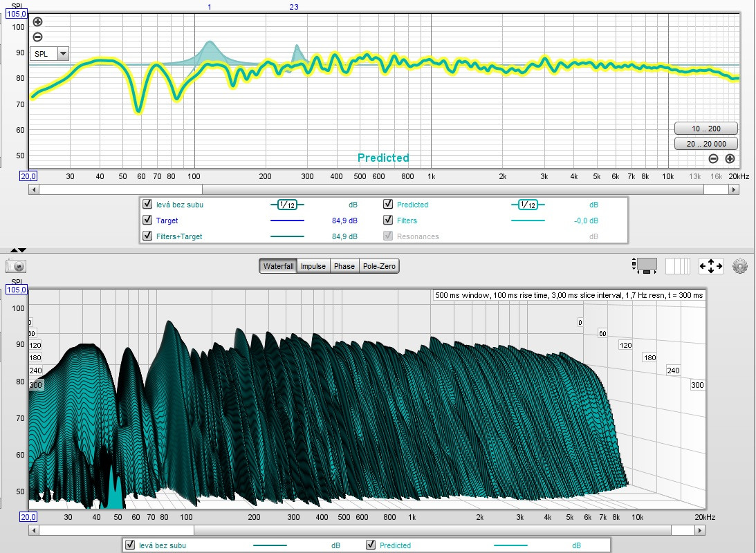This screenshot has height=553, width=756.
Task: Click the 10 .. 200 frequency range button
Action: pos(706,129)
